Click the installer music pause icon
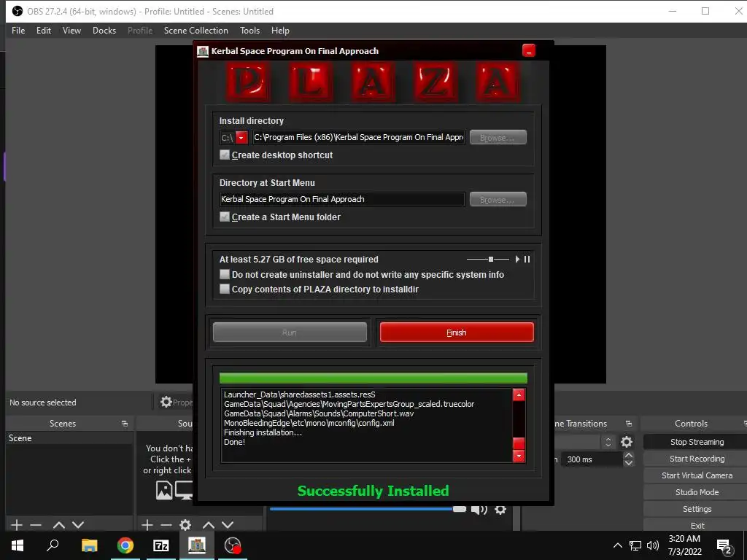Viewport: 747px width, 560px height. click(527, 259)
